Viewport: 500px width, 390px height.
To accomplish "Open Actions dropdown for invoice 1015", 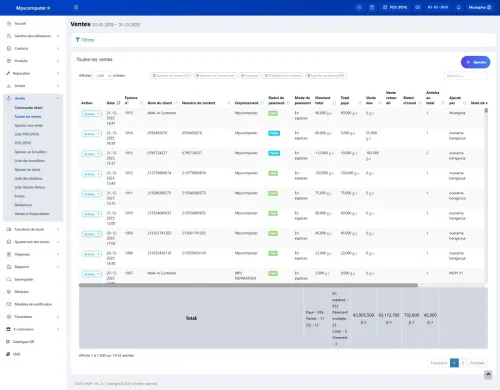I will [92, 114].
